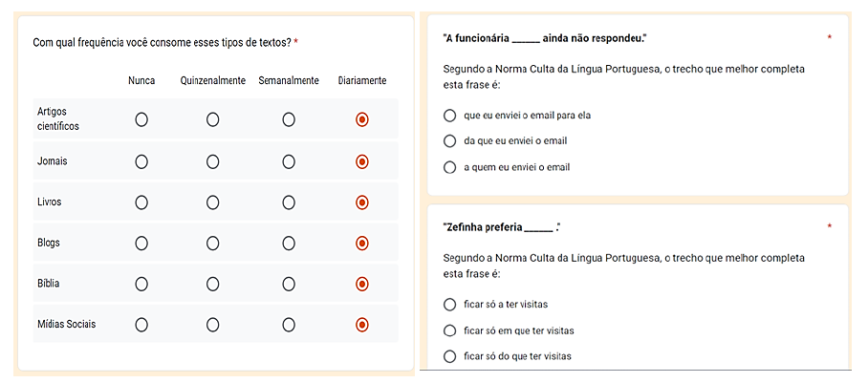Select Nunca for Artigos científicos
Image resolution: width=868 pixels, height=383 pixels.
pos(141,119)
